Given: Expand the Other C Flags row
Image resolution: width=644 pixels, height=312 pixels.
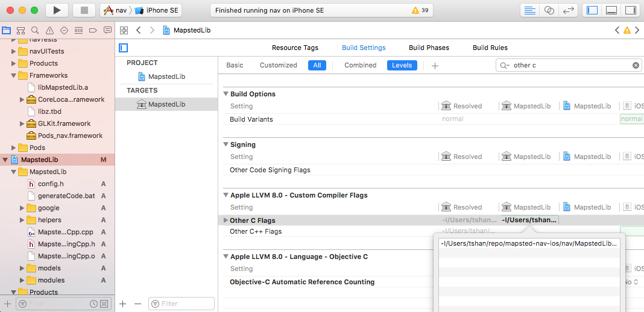Looking at the screenshot, I should [226, 220].
